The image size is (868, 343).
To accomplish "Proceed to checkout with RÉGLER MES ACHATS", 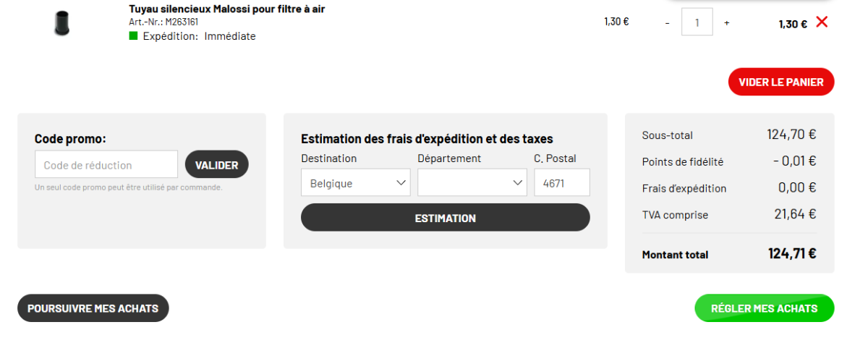I will coord(765,308).
